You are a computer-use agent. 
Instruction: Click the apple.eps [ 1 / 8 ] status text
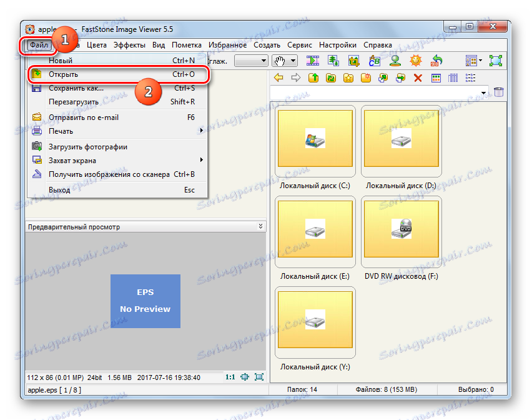point(54,390)
